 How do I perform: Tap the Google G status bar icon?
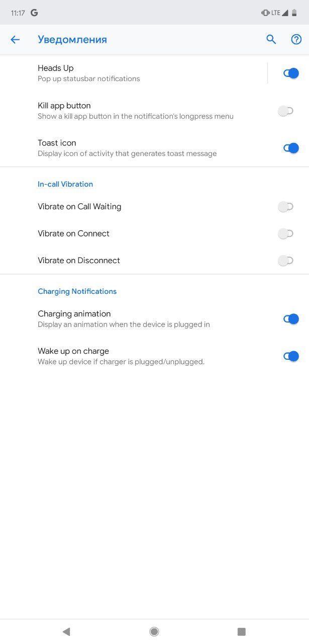(x=34, y=13)
